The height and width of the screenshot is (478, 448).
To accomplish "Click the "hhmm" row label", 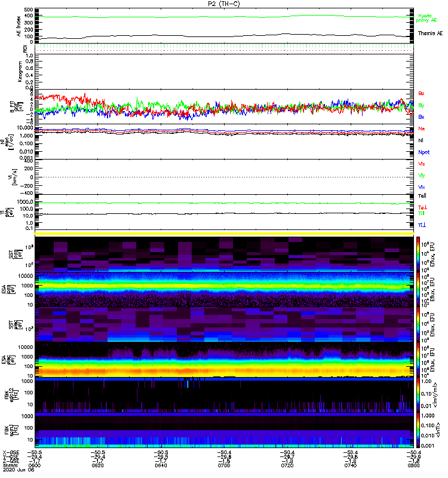I will [10, 465].
